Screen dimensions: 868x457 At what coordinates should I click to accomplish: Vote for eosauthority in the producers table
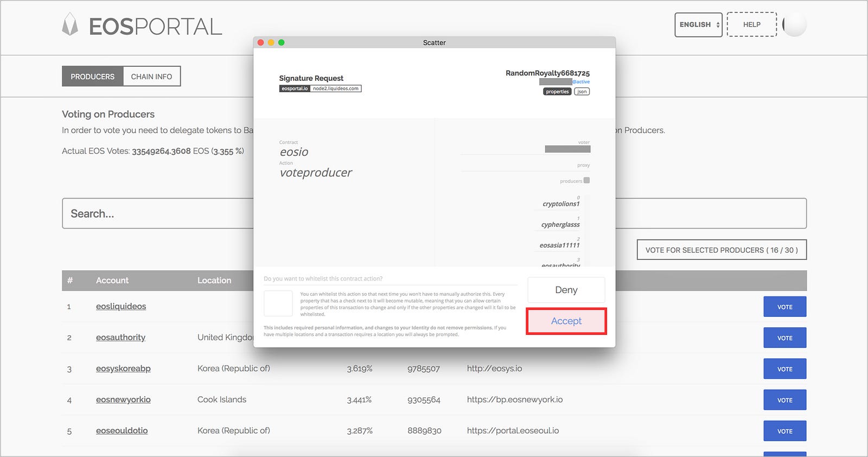[x=784, y=338]
